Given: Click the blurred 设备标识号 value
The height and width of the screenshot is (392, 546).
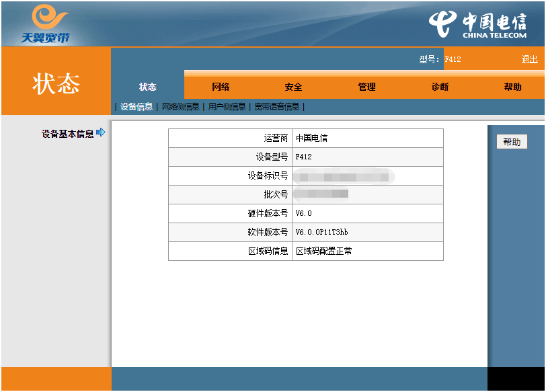Looking at the screenshot, I should 344,177.
